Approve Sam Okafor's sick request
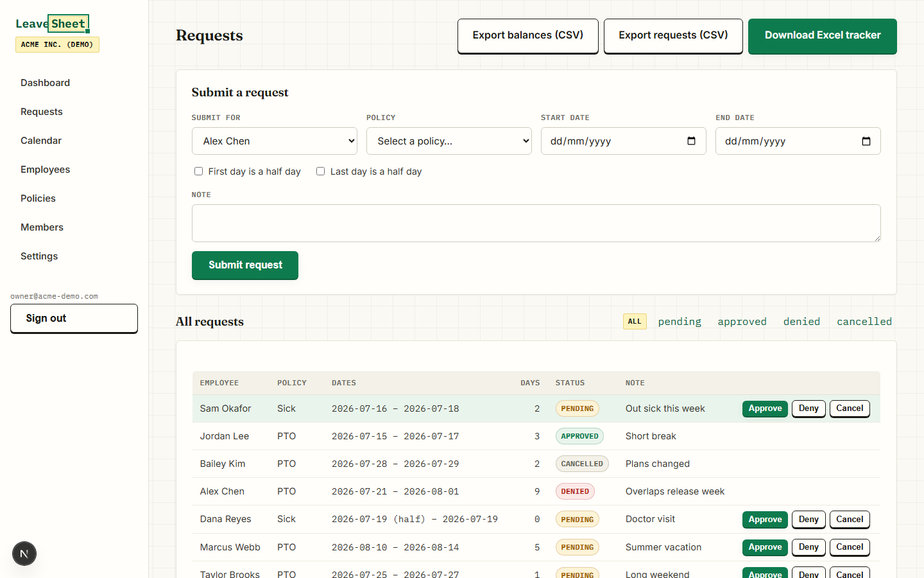This screenshot has height=578, width=924. coord(765,409)
